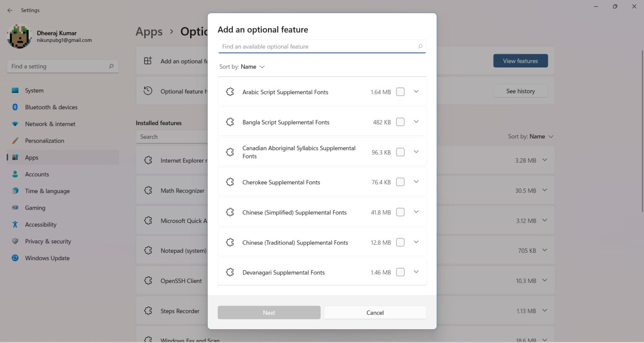
Task: Click the Gaming controller icon in sidebar
Action: tap(15, 208)
